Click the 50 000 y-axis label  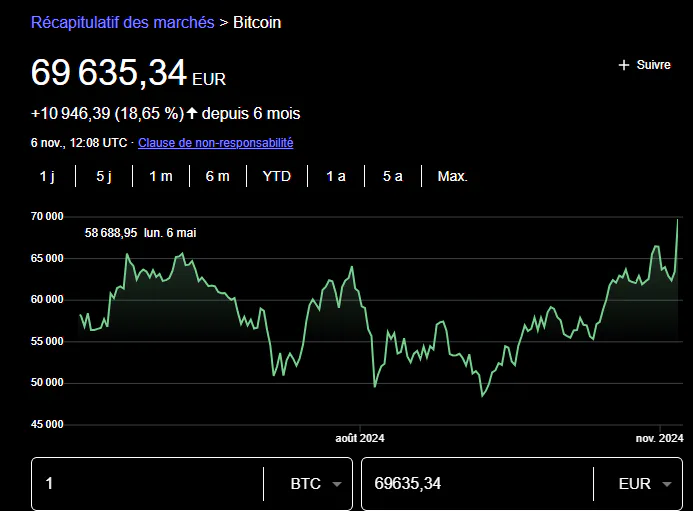point(47,383)
